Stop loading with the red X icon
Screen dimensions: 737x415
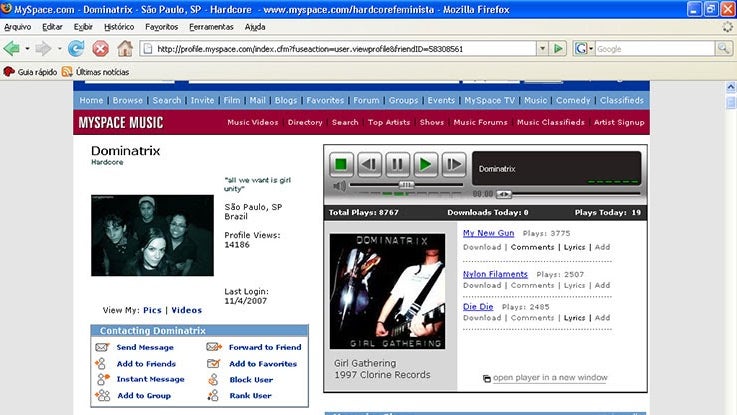pos(100,48)
